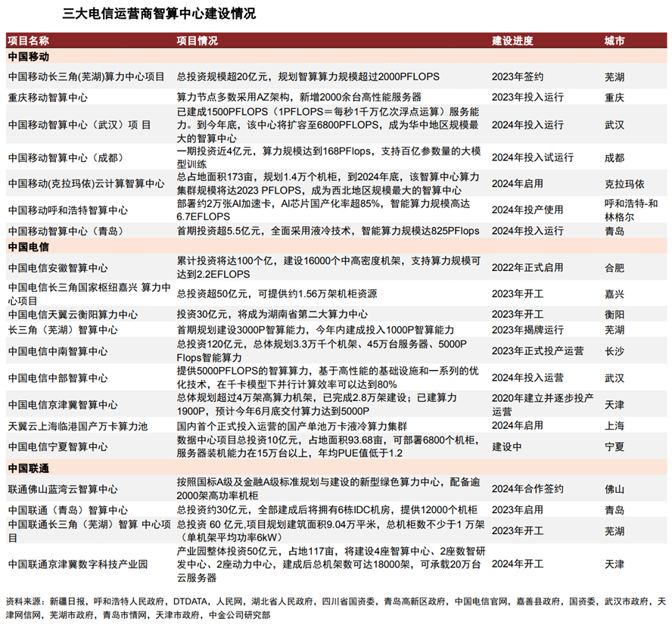Click the 建设中 progress cell for 宁夏
The image size is (672, 625).
(x=506, y=446)
